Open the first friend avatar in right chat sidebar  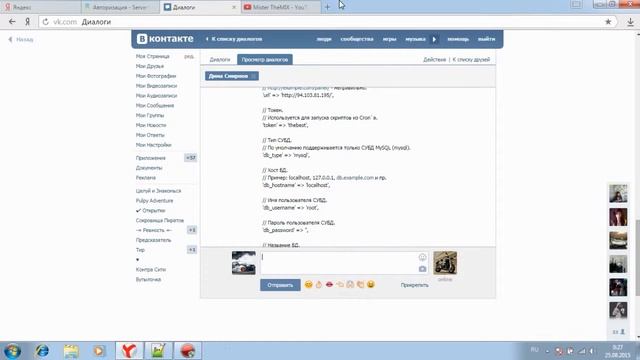coord(618,193)
